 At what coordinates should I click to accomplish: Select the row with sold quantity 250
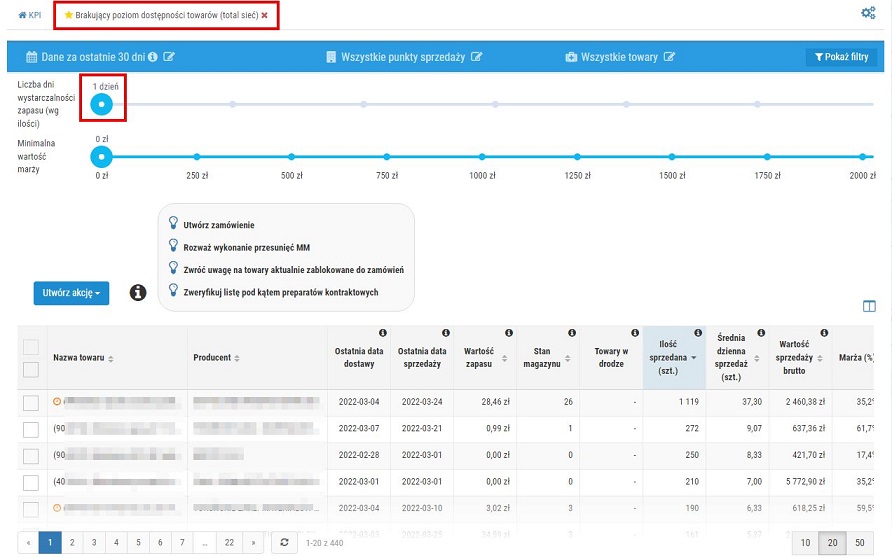tap(31, 456)
